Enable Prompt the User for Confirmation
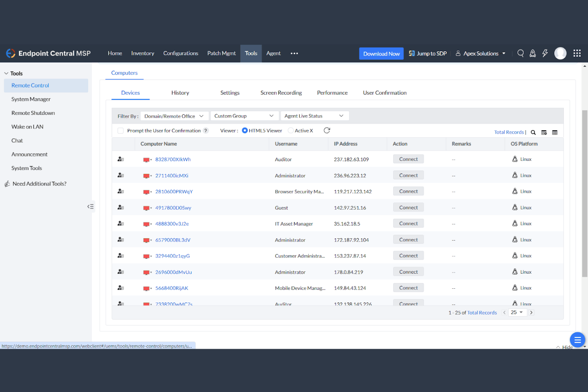588x392 pixels. coord(120,130)
